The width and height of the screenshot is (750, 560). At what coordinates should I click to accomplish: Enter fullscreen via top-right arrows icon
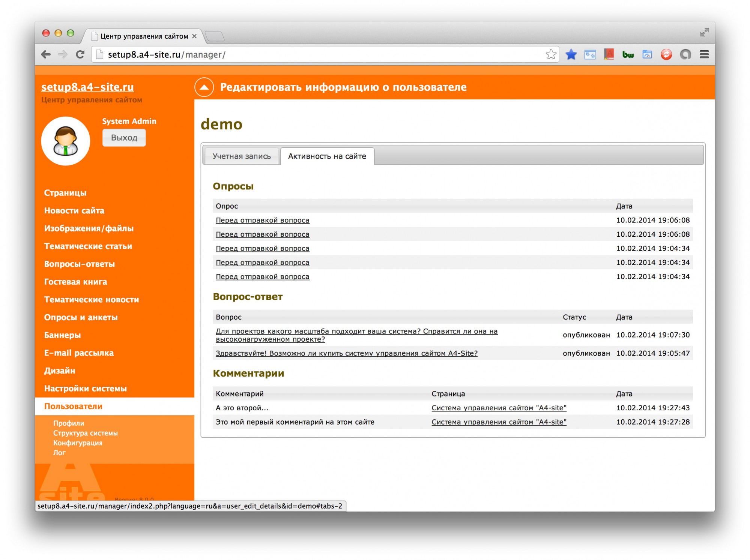(x=704, y=32)
